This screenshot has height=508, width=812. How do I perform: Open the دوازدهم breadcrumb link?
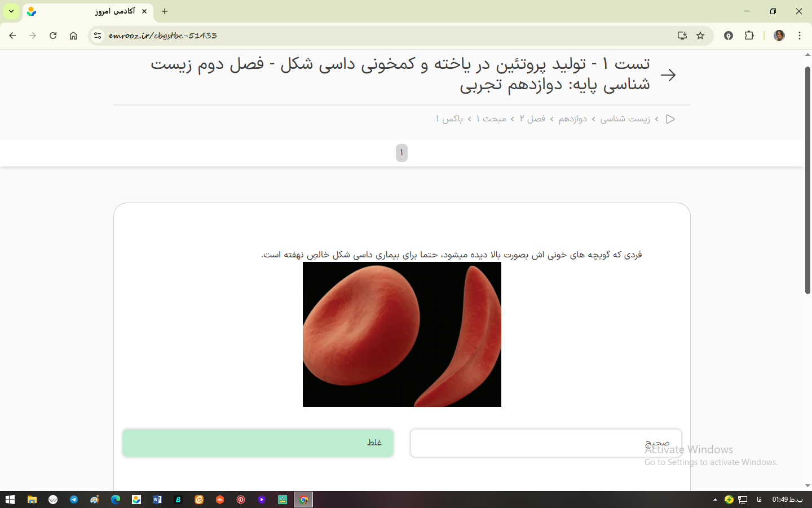572,119
